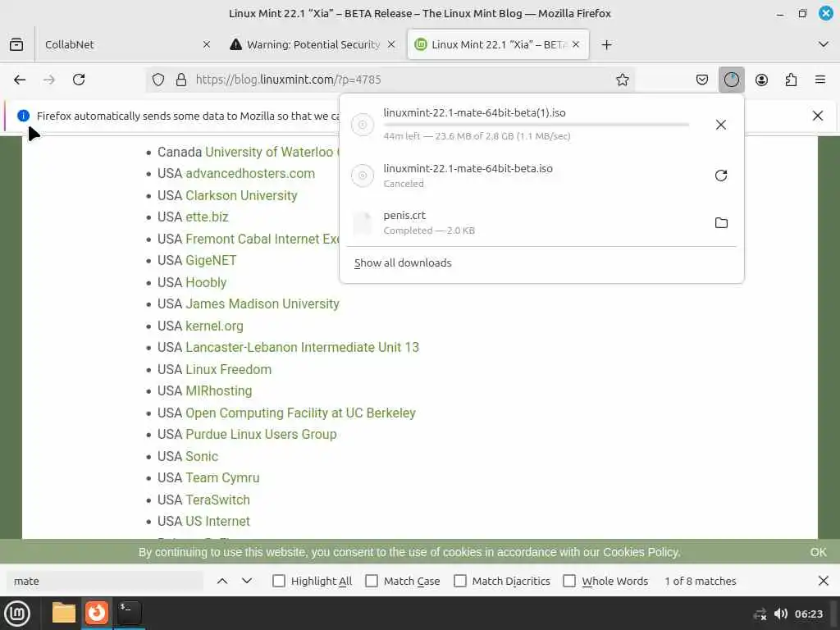Click the find-in-page field containing mate

pos(105,581)
